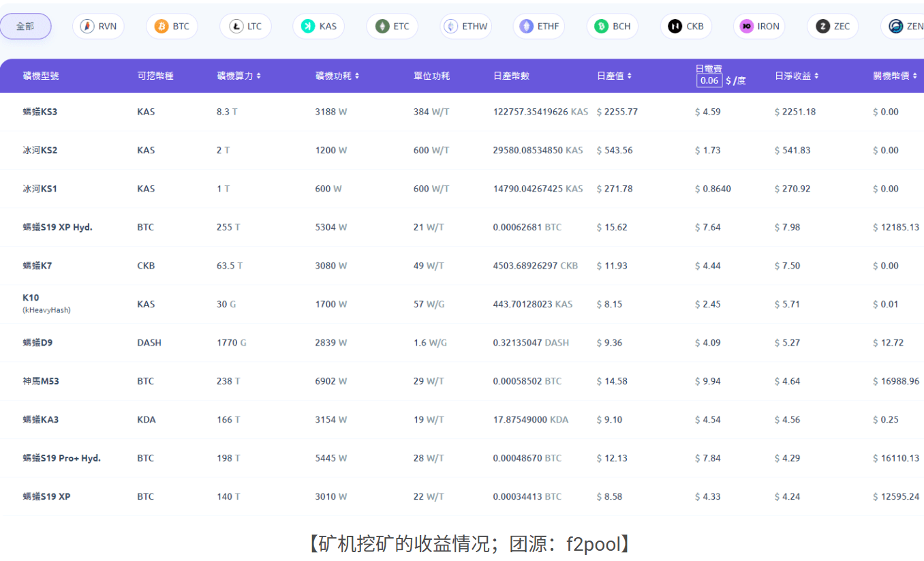Filter miners by RVN label
Screen dimensions: 924x561
108,27
